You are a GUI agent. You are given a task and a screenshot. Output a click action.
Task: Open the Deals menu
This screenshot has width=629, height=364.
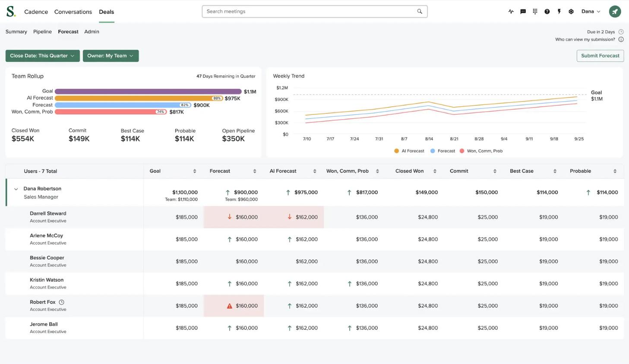pos(106,12)
